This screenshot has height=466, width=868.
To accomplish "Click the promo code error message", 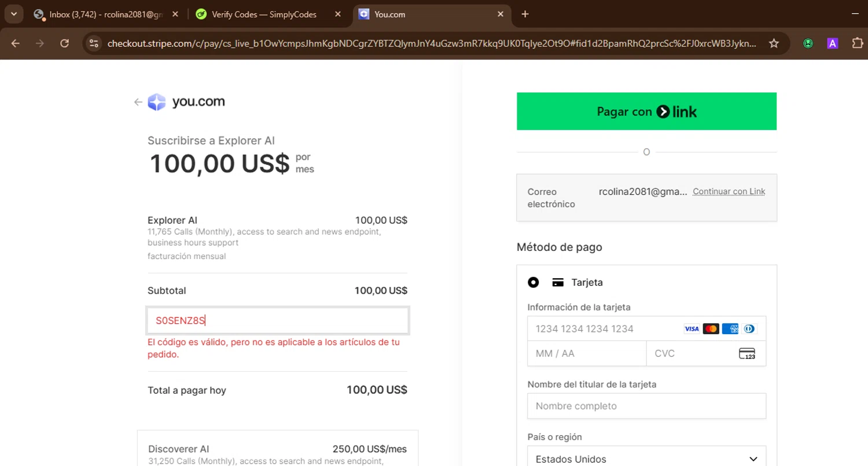I will [x=274, y=348].
